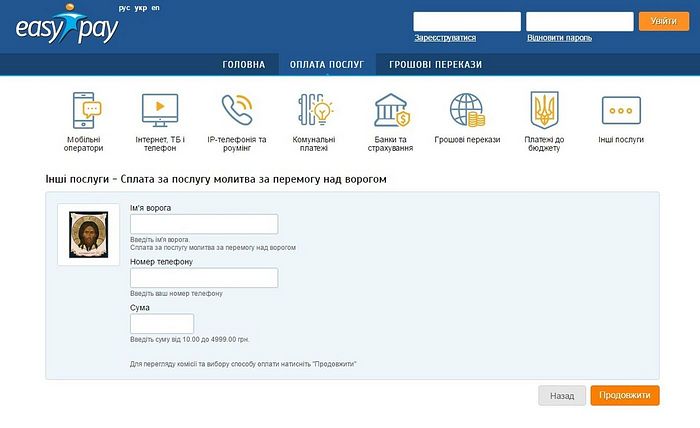Screen dimensions: 700x428
Task: Open Банки та страхування icon
Action: [x=390, y=109]
